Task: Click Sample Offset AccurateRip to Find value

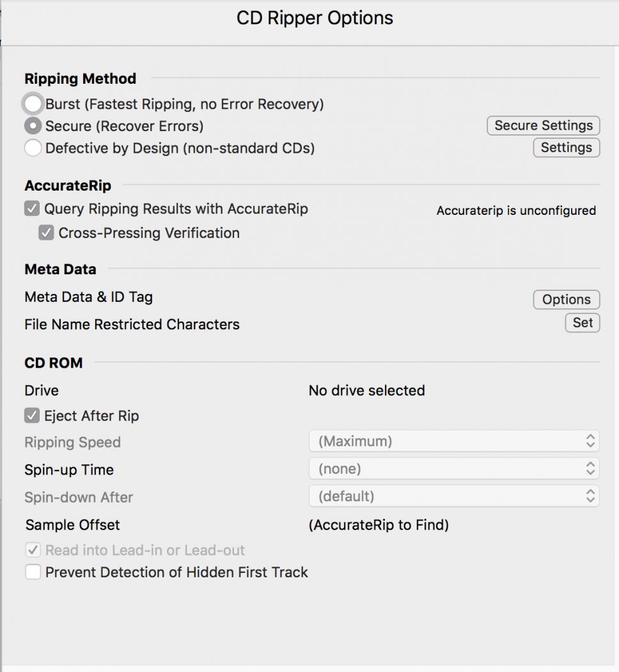Action: [x=379, y=525]
